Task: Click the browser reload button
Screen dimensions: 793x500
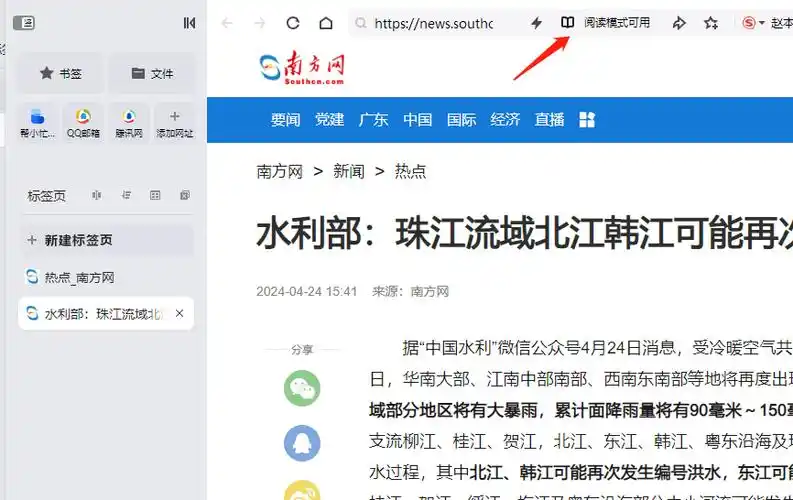Action: (x=293, y=23)
